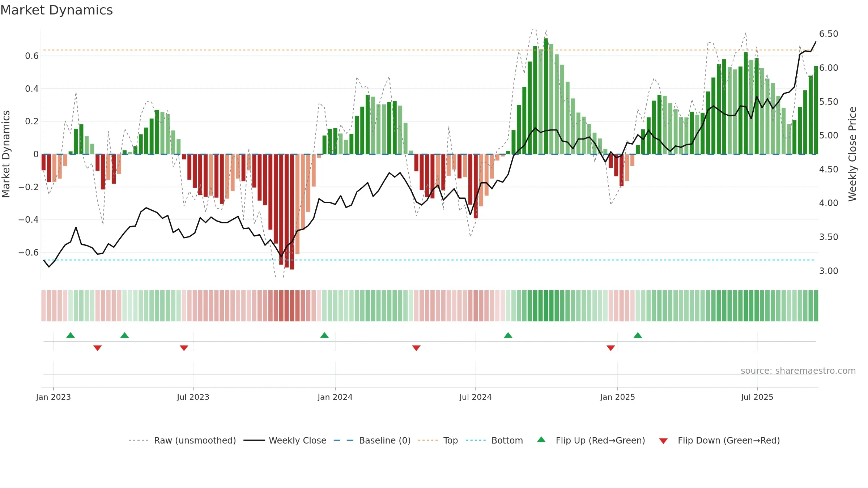Viewport: 868px width, 488px height.
Task: Click the 0.2 left axis tick
Action: (x=32, y=121)
